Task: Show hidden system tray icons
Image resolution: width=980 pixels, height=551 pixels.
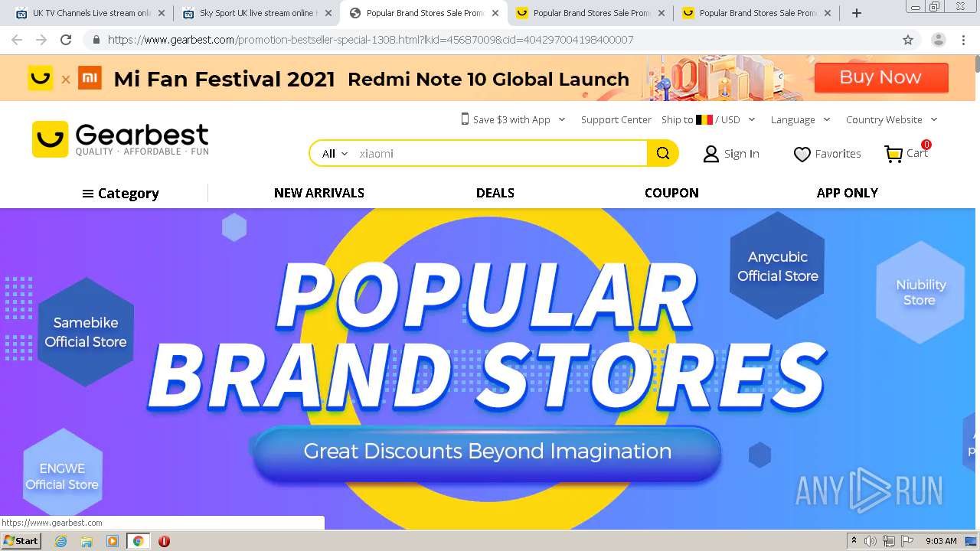Action: click(854, 541)
